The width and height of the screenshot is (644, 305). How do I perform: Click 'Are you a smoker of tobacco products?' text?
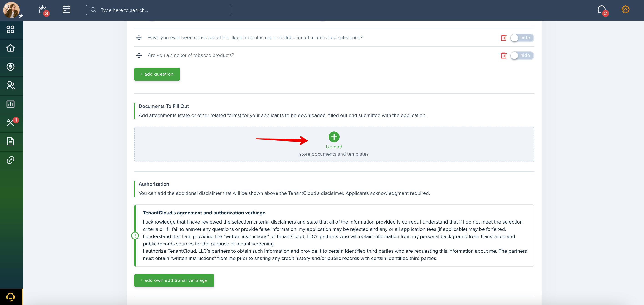191,55
